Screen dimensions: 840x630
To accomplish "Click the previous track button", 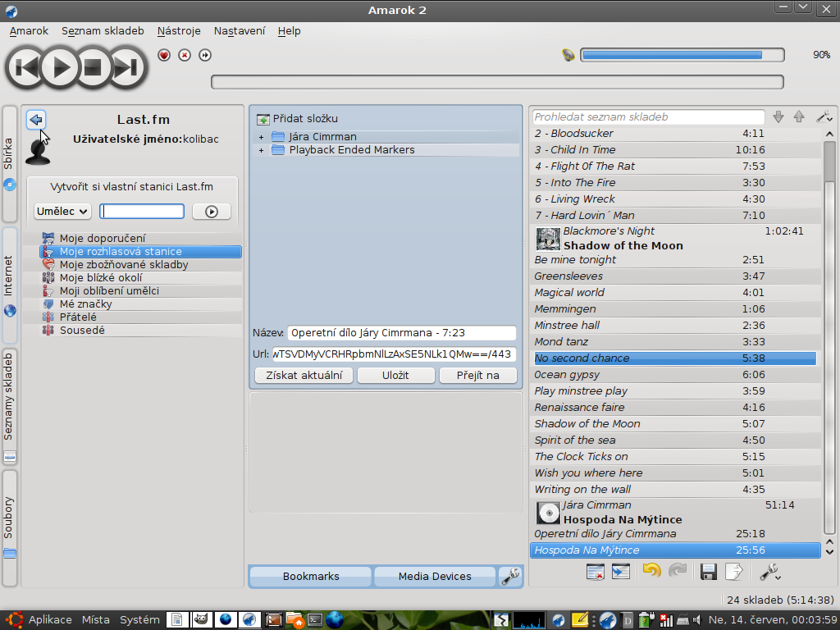I will (x=25, y=67).
